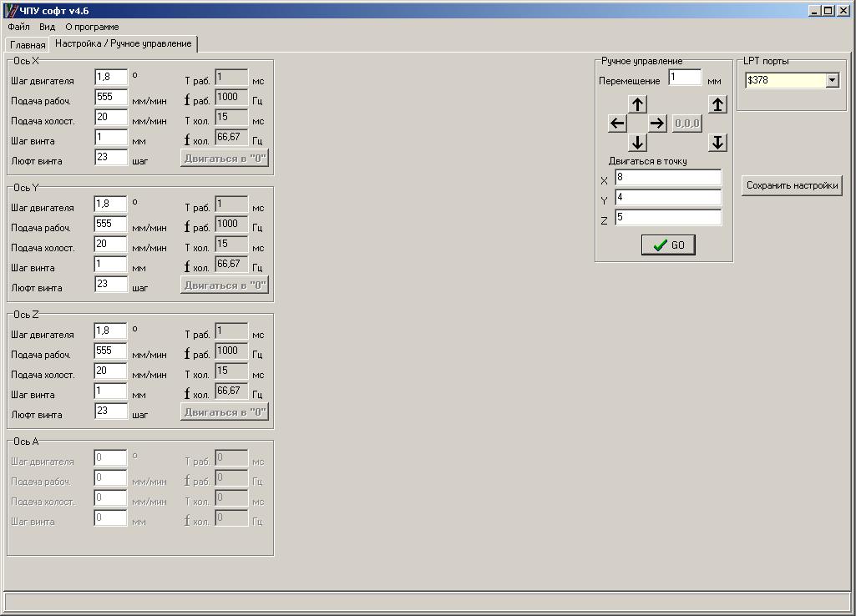Lower Z axis with the barred down arrow
The width and height of the screenshot is (856, 616).
click(x=717, y=143)
